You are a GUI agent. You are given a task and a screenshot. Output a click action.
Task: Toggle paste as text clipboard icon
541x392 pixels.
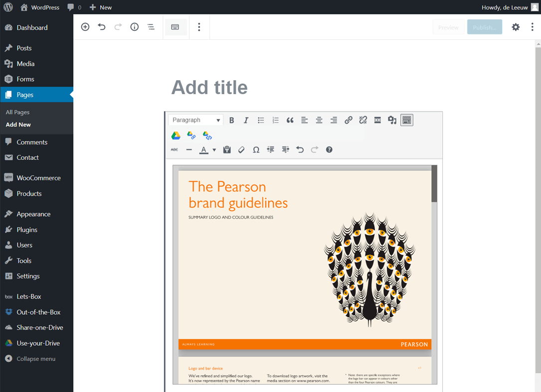coord(227,149)
